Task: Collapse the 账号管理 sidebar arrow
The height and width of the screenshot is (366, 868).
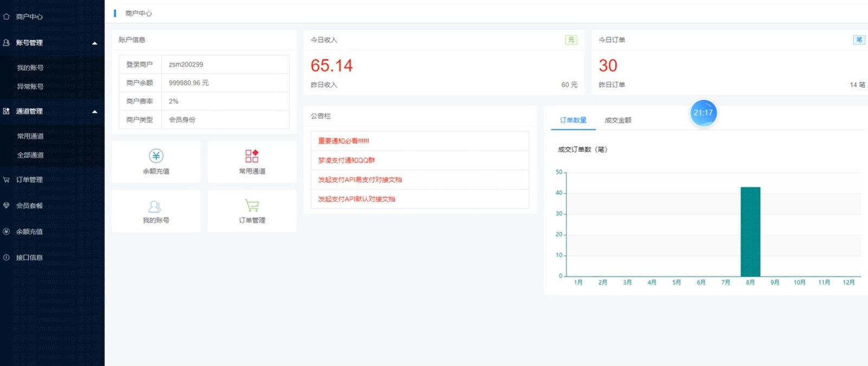Action: [x=94, y=43]
